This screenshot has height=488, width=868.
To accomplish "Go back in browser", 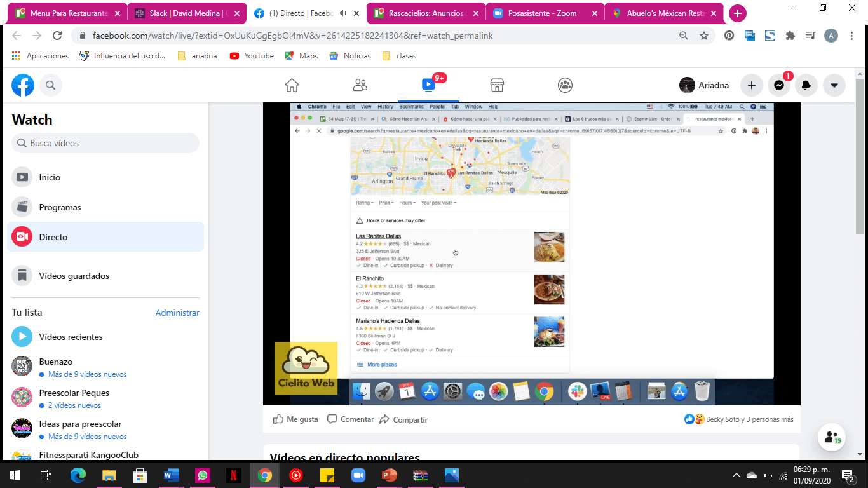I will [17, 36].
